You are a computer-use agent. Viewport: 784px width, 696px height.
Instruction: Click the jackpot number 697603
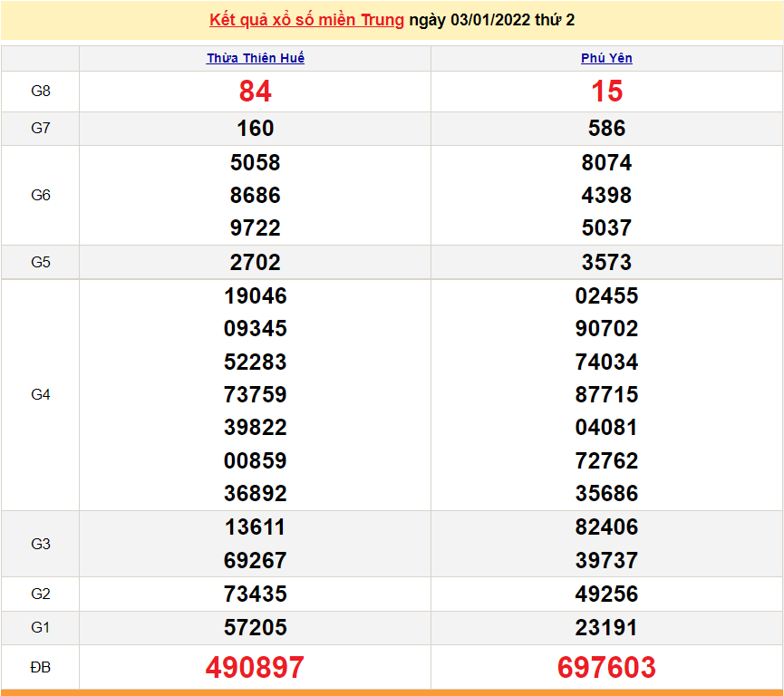click(x=608, y=666)
